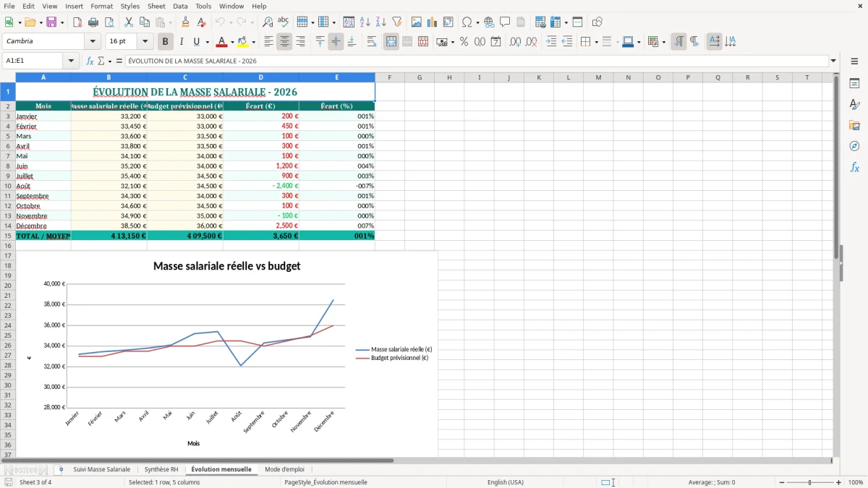868x488 pixels.
Task: Increase indent
Action: pyautogui.click(x=551, y=42)
